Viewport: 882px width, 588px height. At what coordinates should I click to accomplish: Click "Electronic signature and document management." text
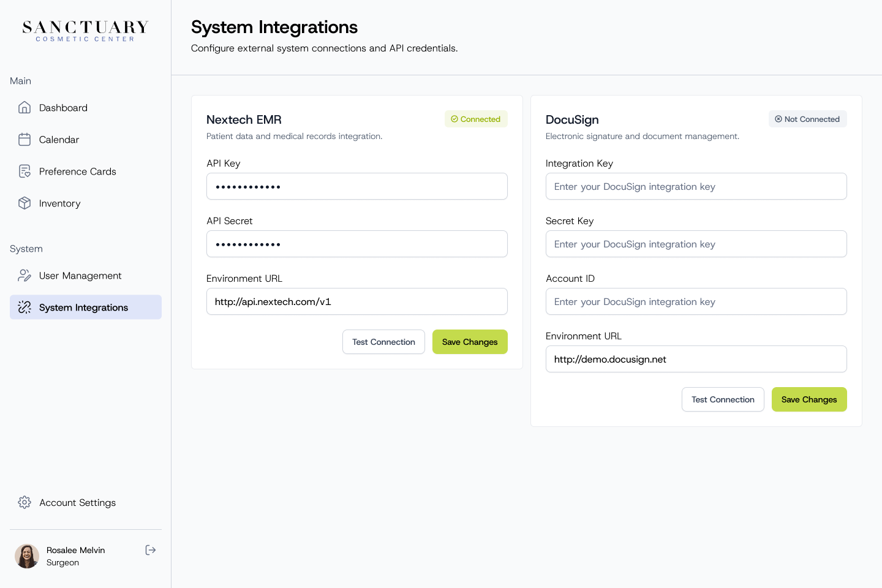[x=643, y=136]
